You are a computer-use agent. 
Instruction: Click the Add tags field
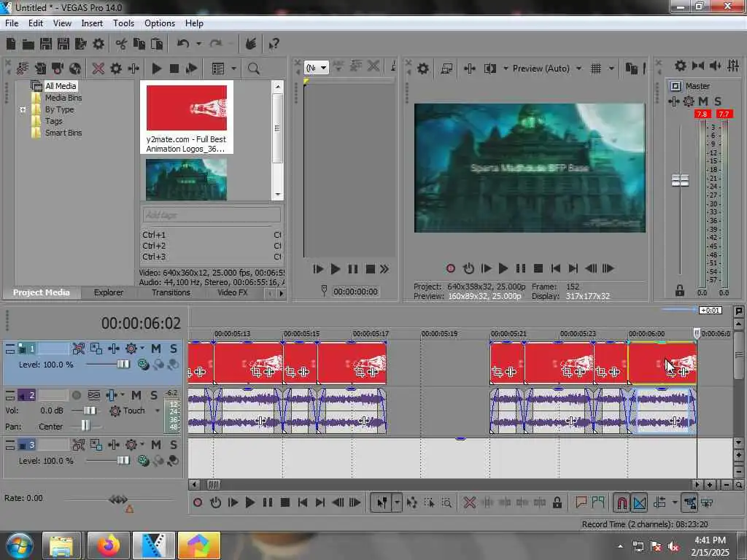212,215
